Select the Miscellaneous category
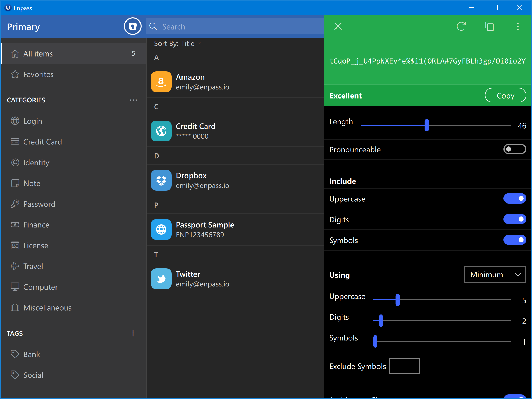Image resolution: width=532 pixels, height=399 pixels. [73, 308]
